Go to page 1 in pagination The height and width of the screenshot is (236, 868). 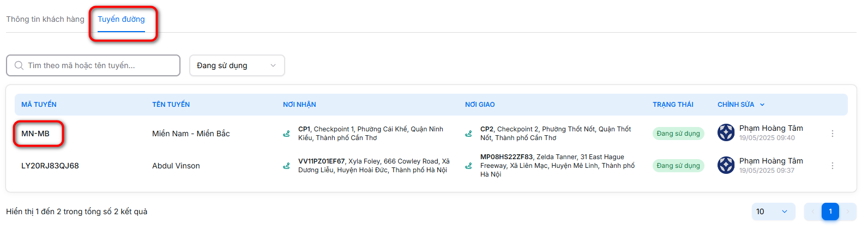[x=830, y=211]
